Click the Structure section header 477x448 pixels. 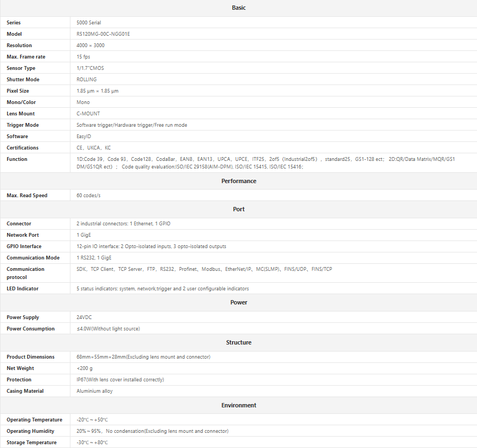(x=238, y=342)
